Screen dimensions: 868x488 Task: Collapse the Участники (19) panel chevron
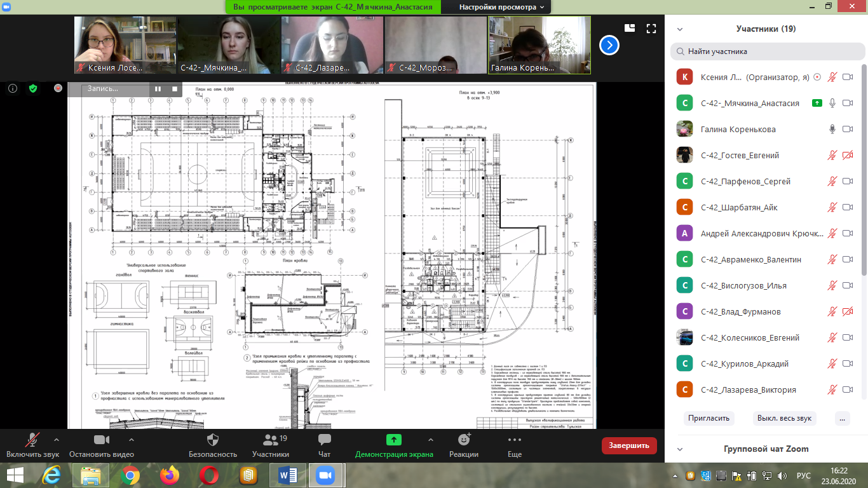[x=680, y=29]
